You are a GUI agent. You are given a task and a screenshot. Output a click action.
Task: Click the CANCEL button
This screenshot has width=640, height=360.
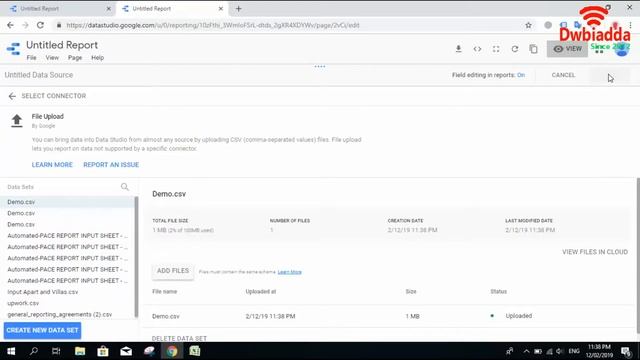(563, 75)
